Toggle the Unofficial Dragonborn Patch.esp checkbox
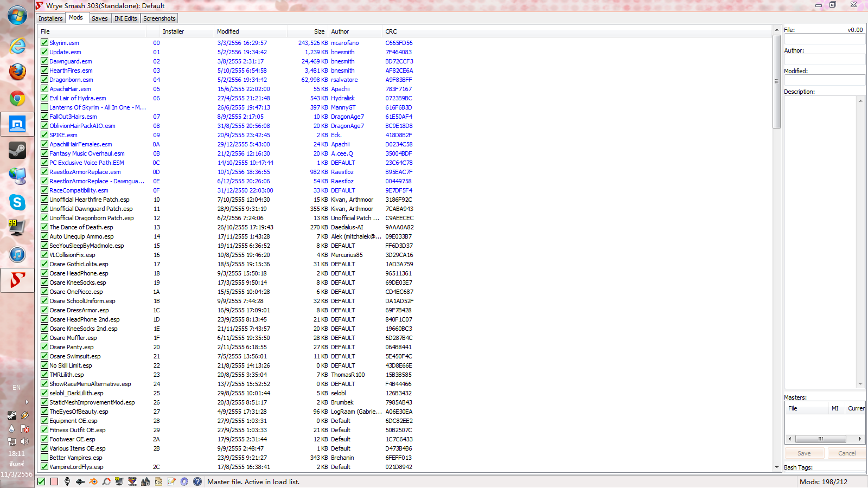 tap(44, 217)
